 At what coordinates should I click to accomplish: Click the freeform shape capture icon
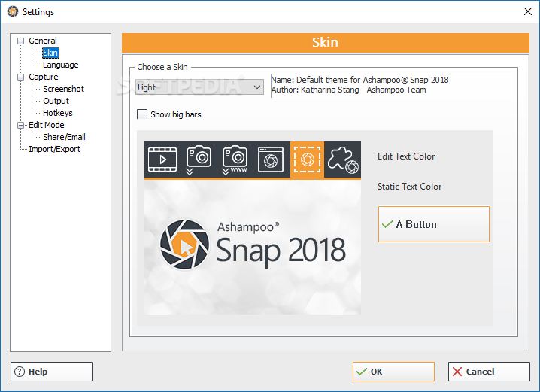343,160
